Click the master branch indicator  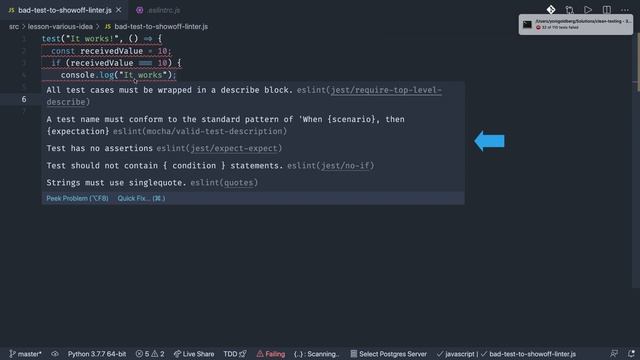(x=25, y=354)
